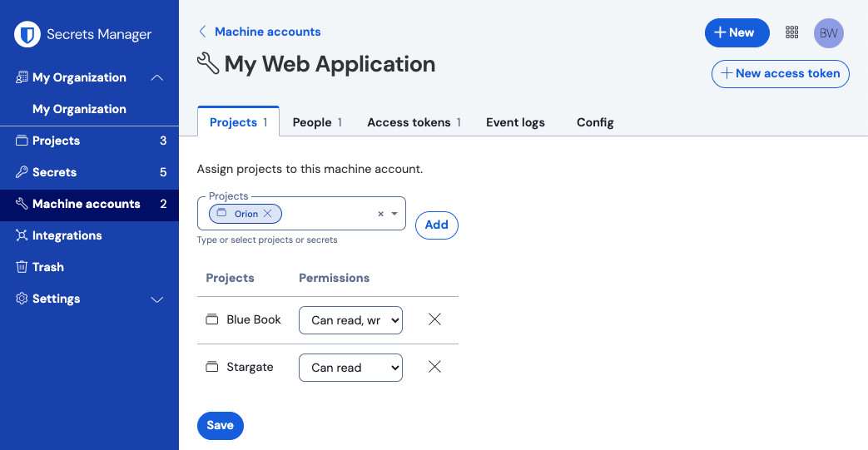Click the New access token button

[780, 73]
